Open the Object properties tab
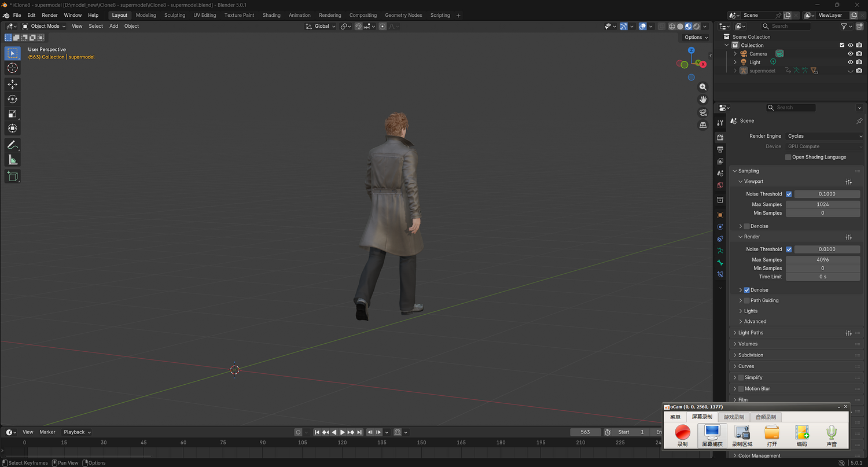868x467 pixels. [x=720, y=215]
